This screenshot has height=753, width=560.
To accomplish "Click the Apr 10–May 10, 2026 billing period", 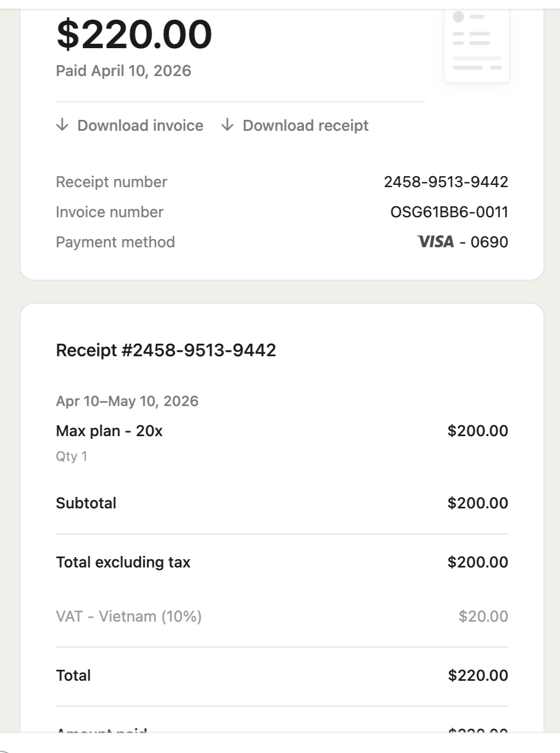I will pyautogui.click(x=127, y=401).
